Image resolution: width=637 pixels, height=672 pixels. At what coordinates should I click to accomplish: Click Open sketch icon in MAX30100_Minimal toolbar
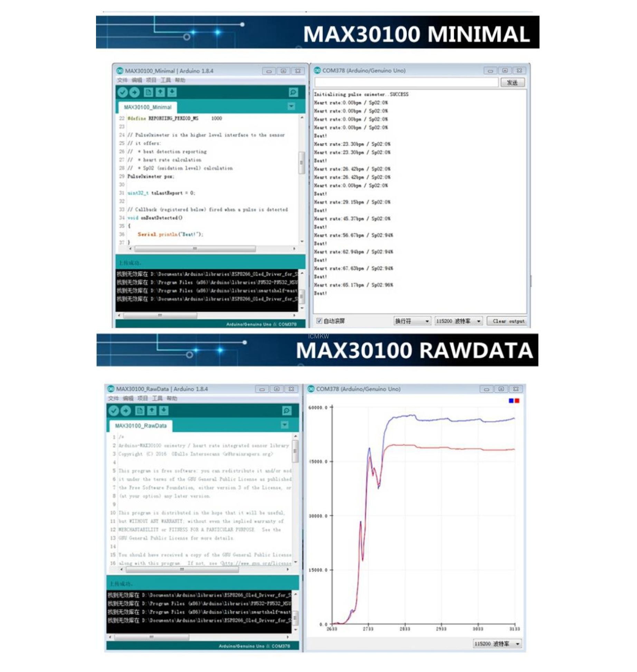pos(160,92)
